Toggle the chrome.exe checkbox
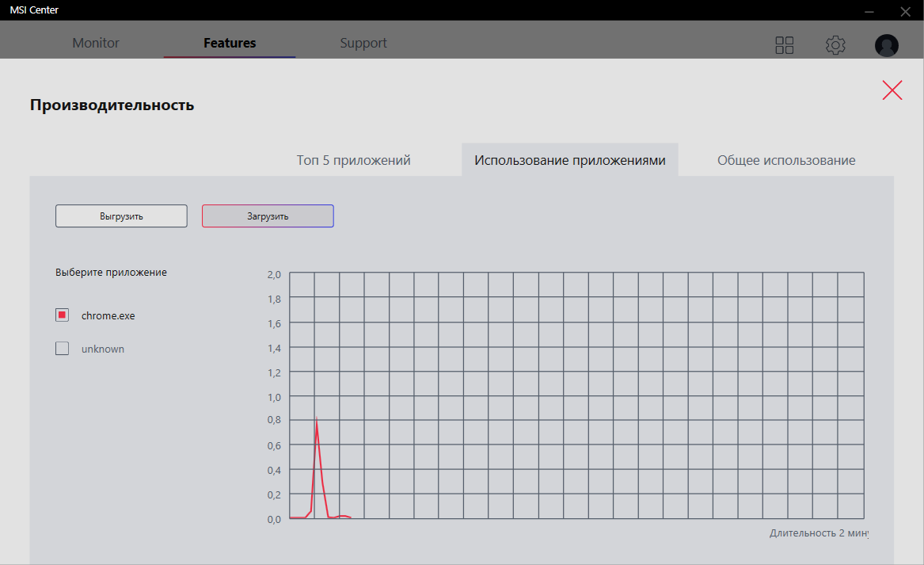This screenshot has height=565, width=924. pyautogui.click(x=63, y=315)
